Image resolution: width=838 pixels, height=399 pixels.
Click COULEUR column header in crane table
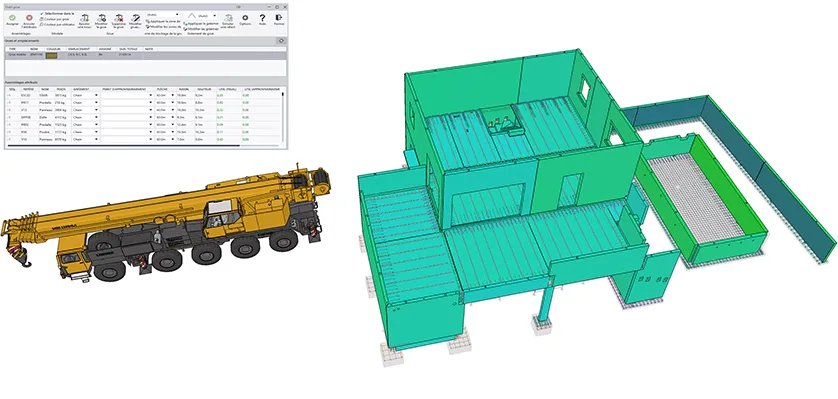pyautogui.click(x=53, y=49)
